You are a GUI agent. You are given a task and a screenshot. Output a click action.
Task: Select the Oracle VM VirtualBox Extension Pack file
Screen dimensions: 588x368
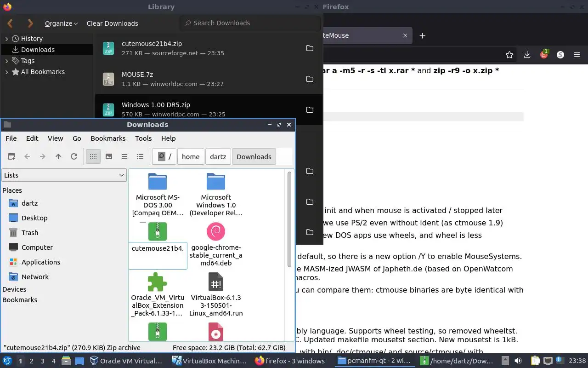[x=158, y=282]
